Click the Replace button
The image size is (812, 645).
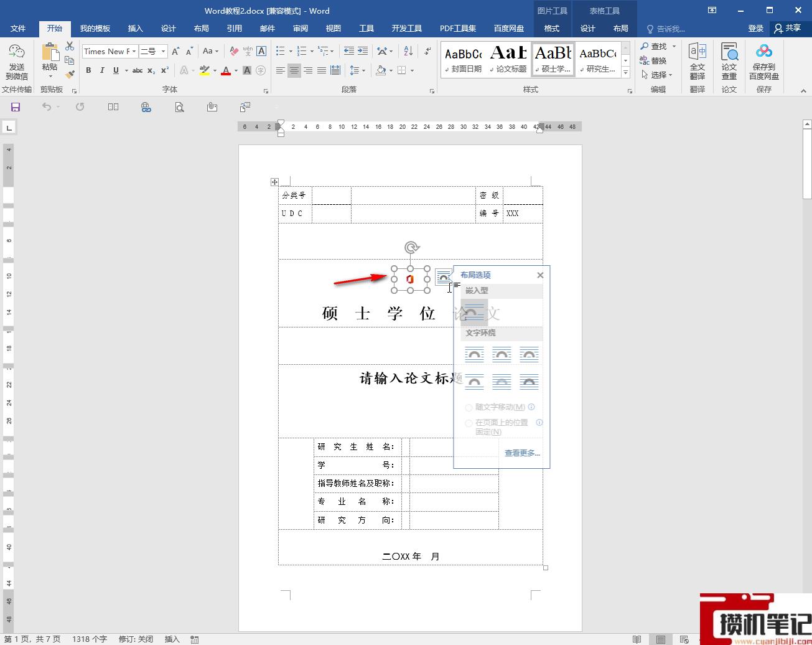653,60
